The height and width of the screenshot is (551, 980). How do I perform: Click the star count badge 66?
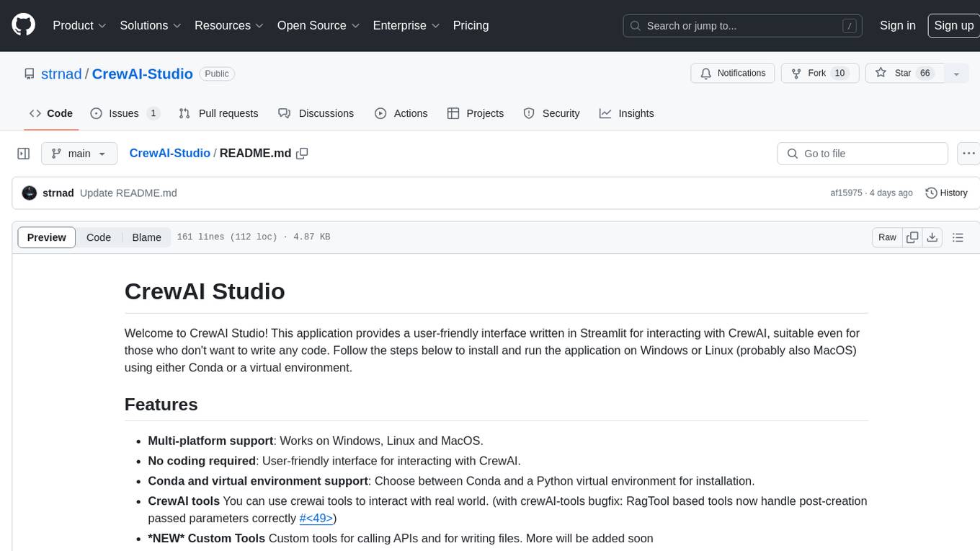(926, 74)
